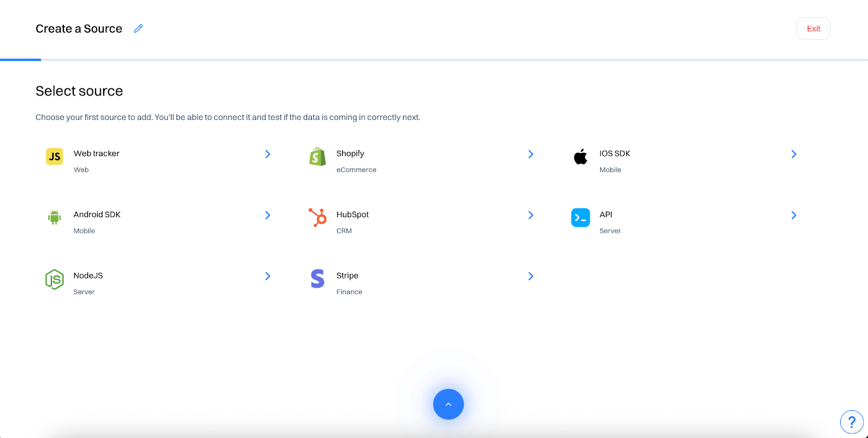Click the Android SDK chevron arrow

tap(267, 215)
